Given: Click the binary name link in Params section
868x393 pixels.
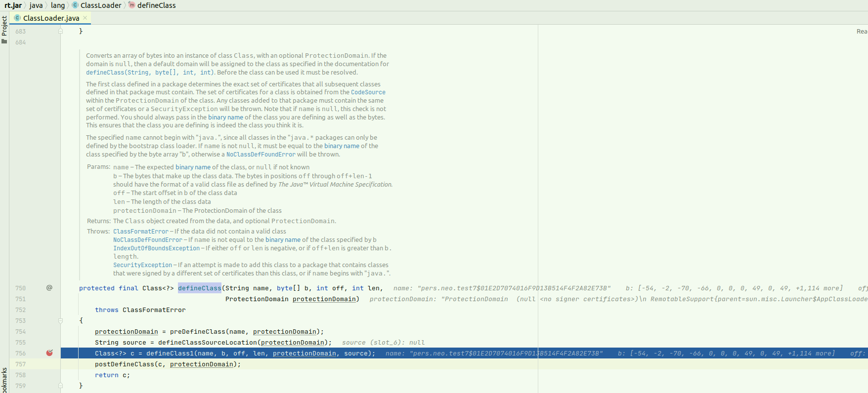Looking at the screenshot, I should pos(193,167).
